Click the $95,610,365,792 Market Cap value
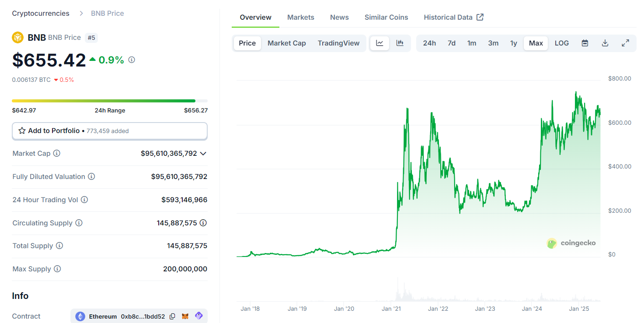Viewport: 644px width, 323px height. [169, 154]
